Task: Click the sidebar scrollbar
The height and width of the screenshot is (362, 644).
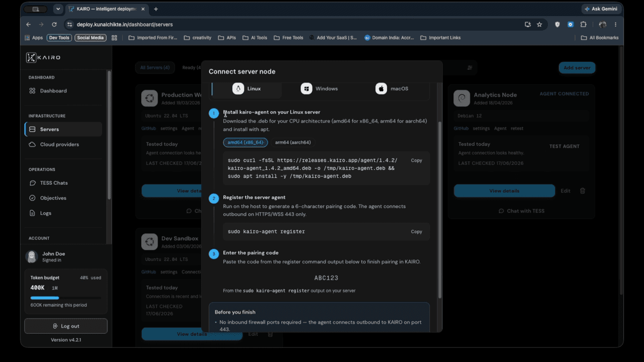Action: 109,136
